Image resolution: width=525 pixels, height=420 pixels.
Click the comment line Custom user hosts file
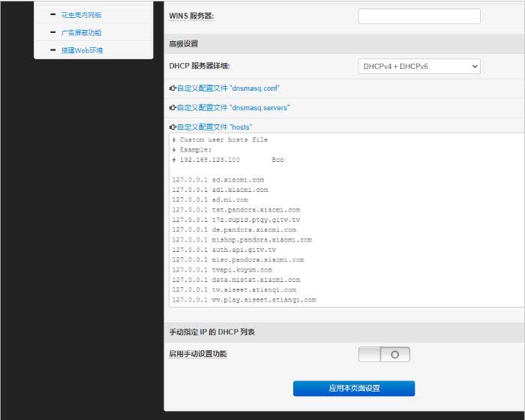(220, 140)
